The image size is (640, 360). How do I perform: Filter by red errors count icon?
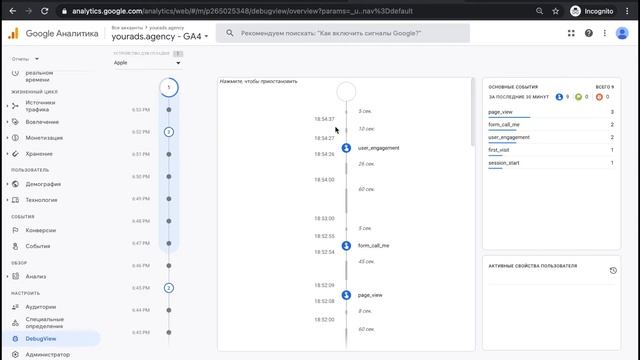pyautogui.click(x=599, y=97)
